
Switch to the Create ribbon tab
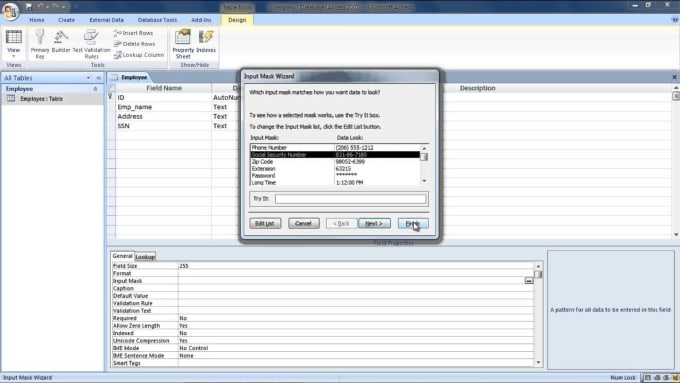(x=66, y=20)
